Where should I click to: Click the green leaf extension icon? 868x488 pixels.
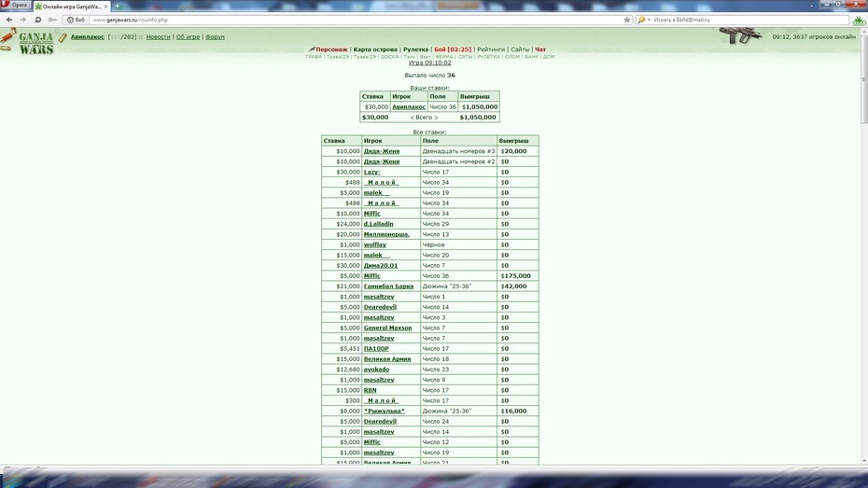[x=860, y=21]
